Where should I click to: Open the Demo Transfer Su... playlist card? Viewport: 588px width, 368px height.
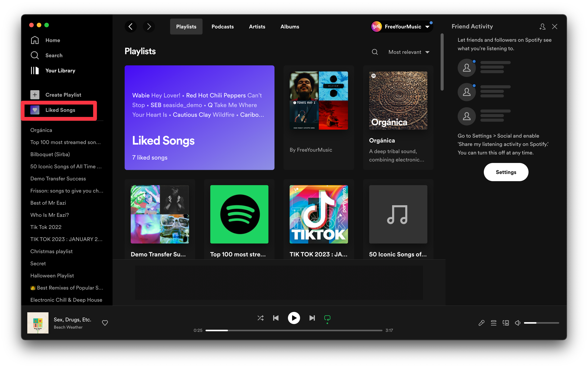pos(160,219)
